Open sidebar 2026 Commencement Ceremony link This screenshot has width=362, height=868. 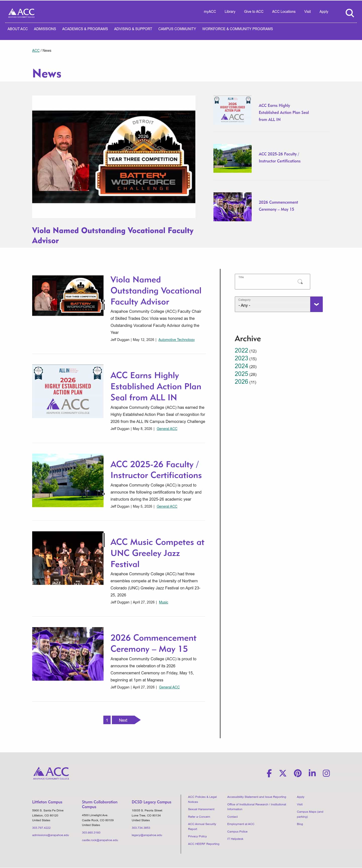(278, 205)
